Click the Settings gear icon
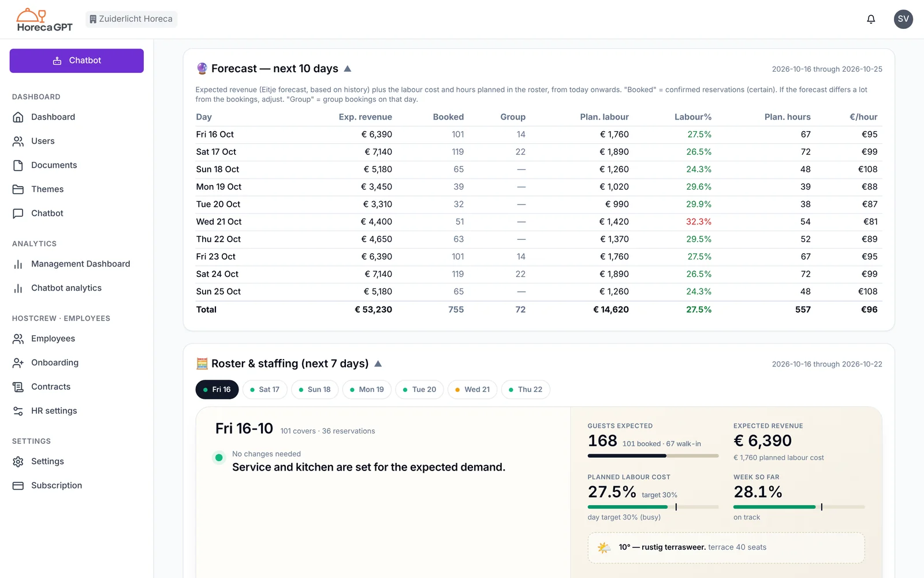 (x=18, y=461)
